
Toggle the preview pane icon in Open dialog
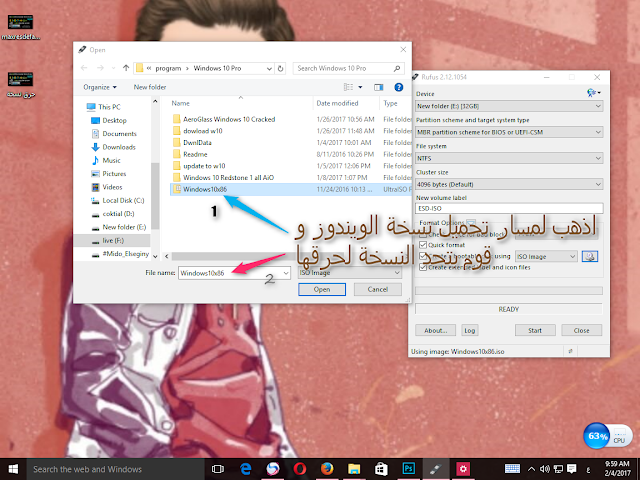point(378,87)
